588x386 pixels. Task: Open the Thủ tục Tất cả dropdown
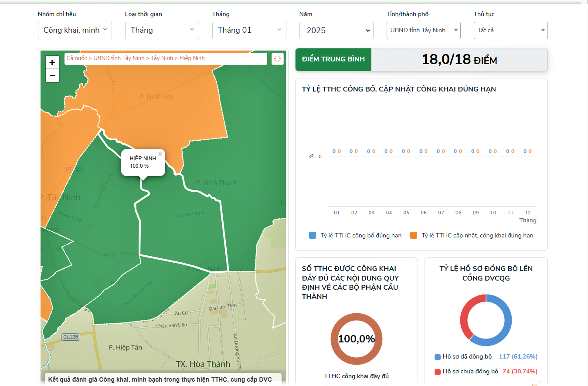(x=511, y=30)
